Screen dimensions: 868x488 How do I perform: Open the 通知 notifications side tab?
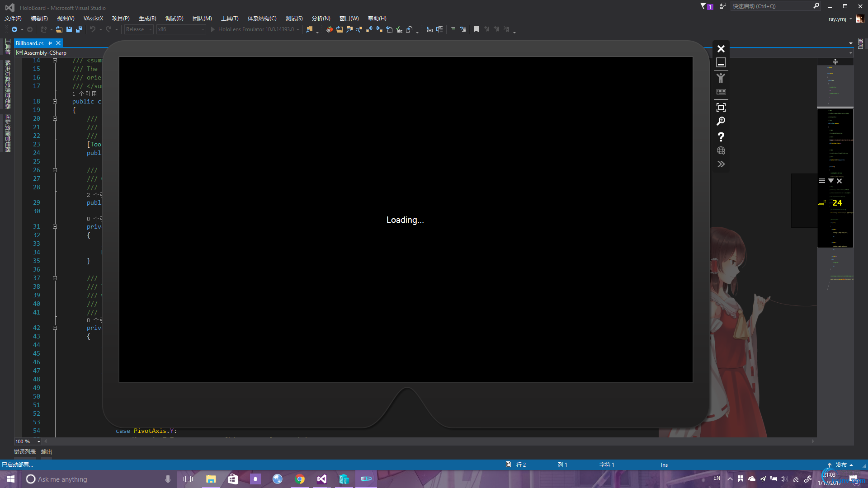tap(860, 44)
